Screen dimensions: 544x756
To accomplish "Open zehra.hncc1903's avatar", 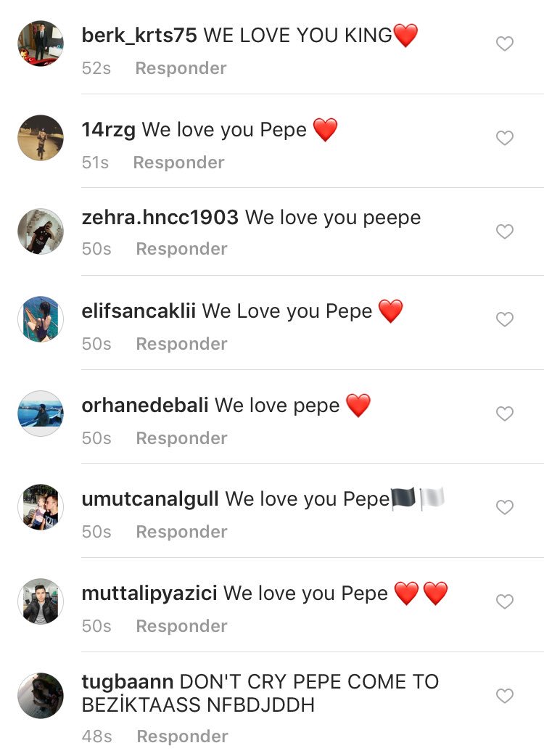I will click(x=41, y=231).
